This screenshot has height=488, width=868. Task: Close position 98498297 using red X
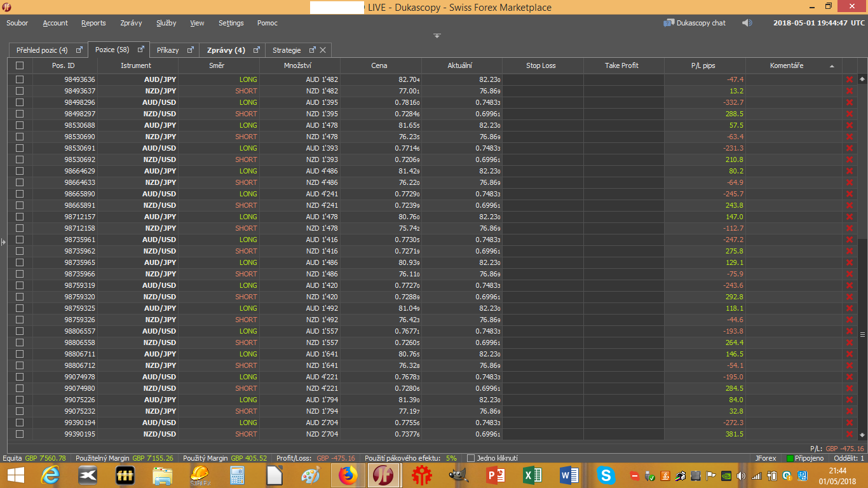coord(849,114)
